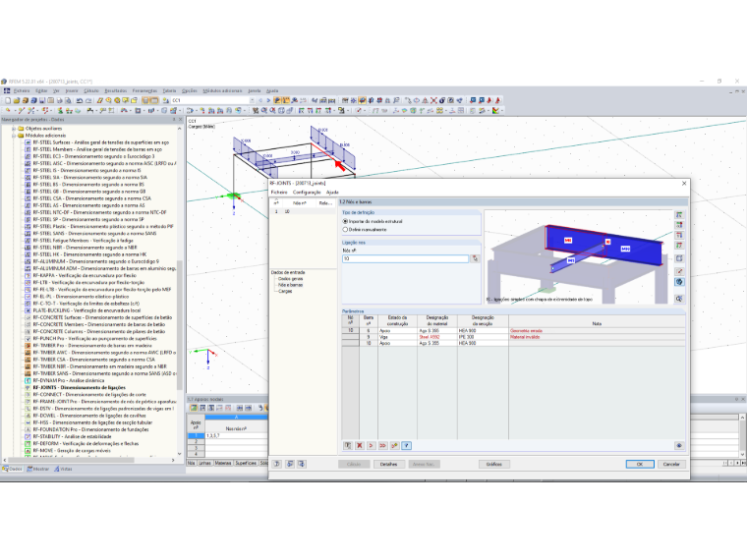This screenshot has width=747, height=560.
Task: Click the eye view icon at right below parameters table
Action: [x=679, y=446]
